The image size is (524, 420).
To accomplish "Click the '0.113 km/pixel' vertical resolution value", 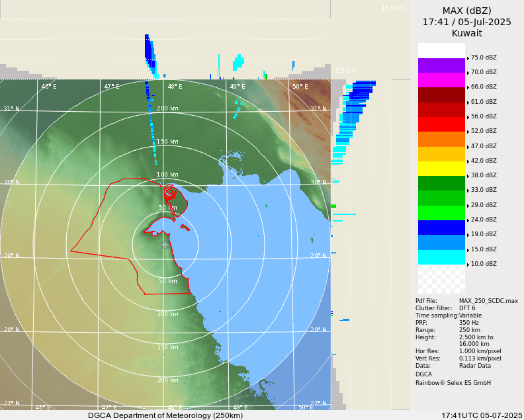I will [x=480, y=358].
